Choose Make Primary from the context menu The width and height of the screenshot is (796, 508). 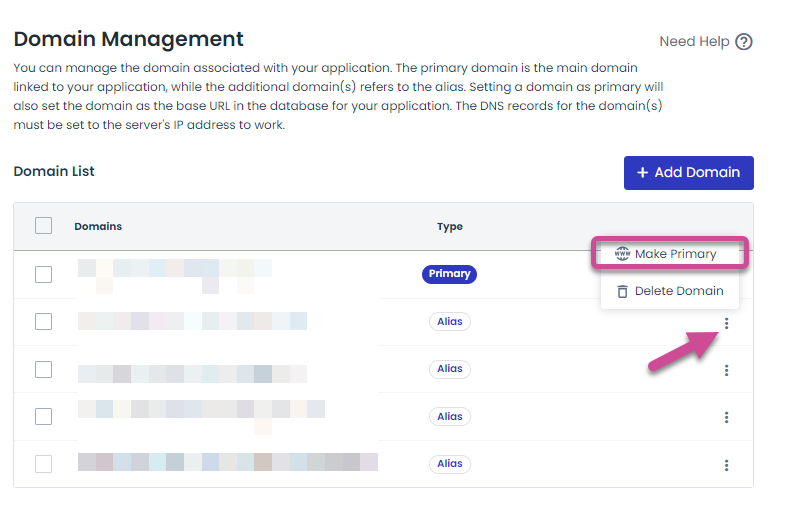tap(670, 253)
